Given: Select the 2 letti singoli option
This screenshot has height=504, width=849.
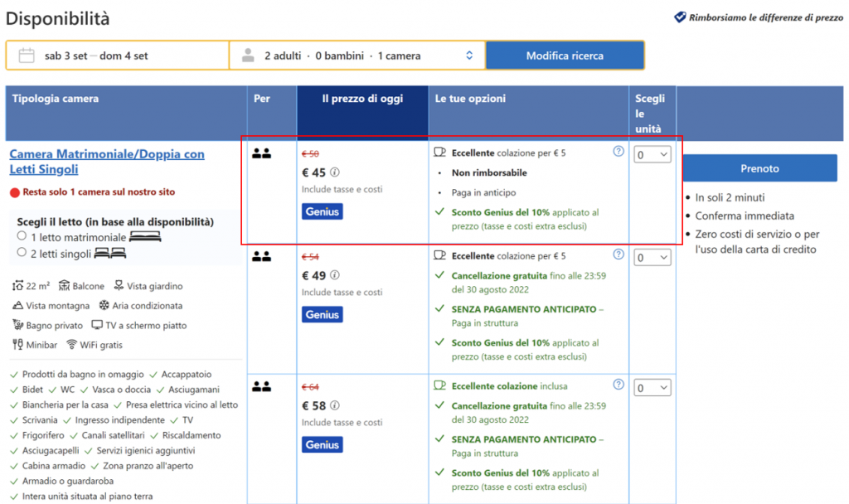Looking at the screenshot, I should pos(22,253).
